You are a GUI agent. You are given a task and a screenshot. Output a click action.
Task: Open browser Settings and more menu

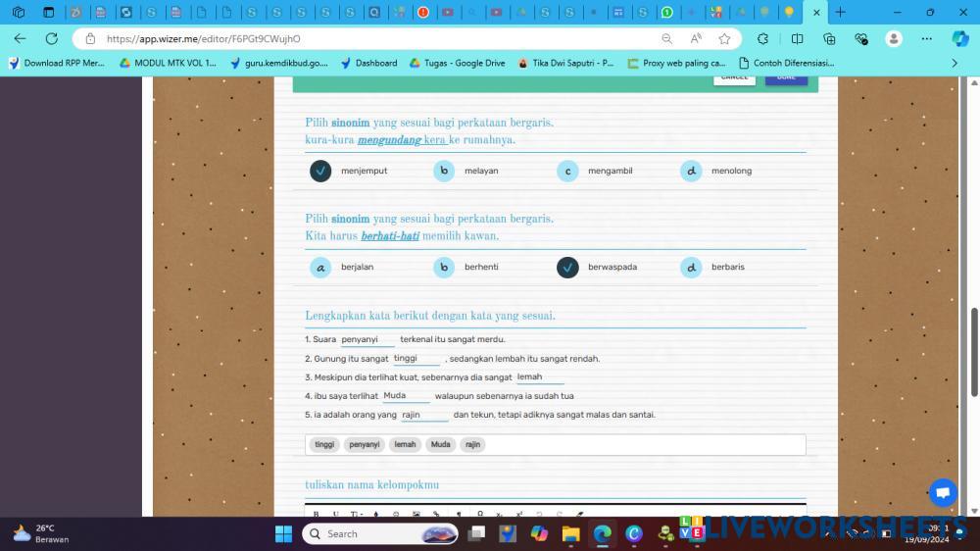pyautogui.click(x=926, y=38)
